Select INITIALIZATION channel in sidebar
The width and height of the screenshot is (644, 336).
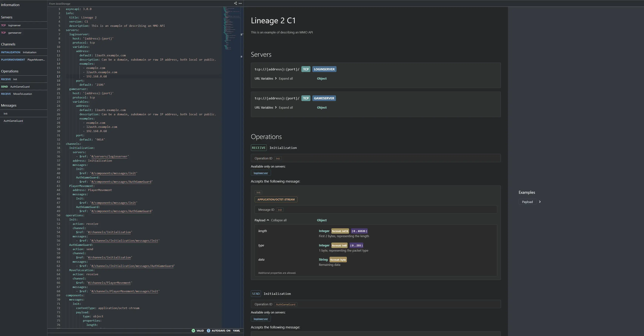click(23, 52)
